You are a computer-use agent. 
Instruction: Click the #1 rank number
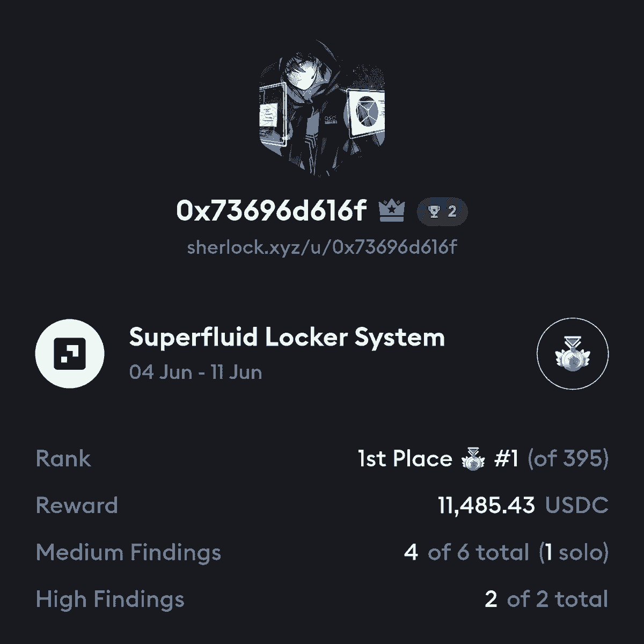point(506,459)
